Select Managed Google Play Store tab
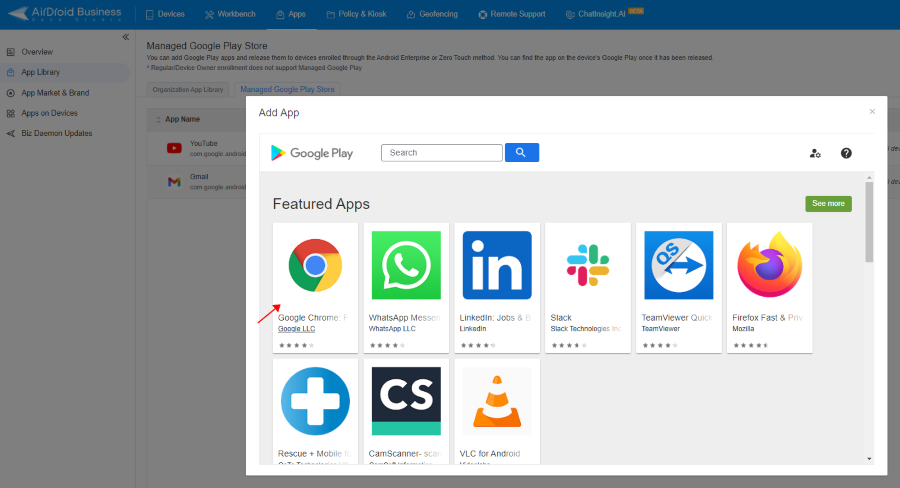The height and width of the screenshot is (488, 900). point(287,90)
